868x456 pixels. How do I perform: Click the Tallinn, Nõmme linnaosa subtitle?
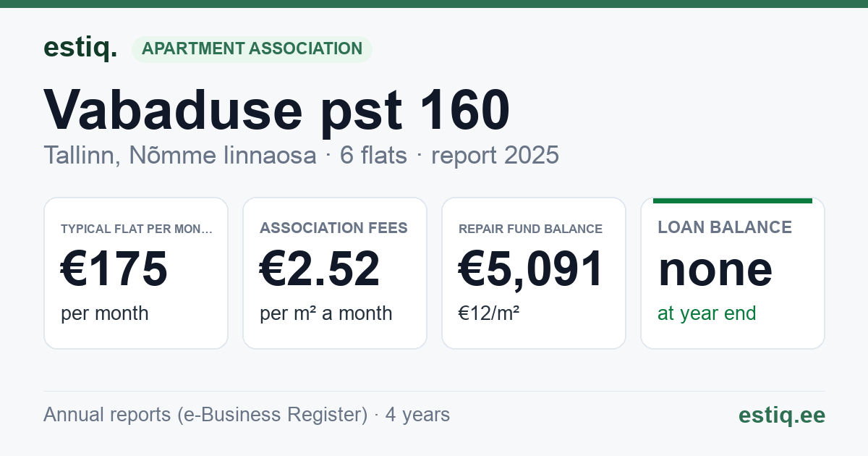(x=179, y=156)
